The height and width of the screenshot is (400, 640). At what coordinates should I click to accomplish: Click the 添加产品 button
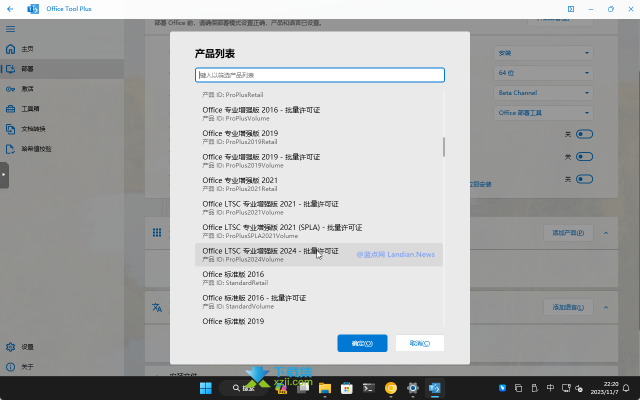point(568,233)
